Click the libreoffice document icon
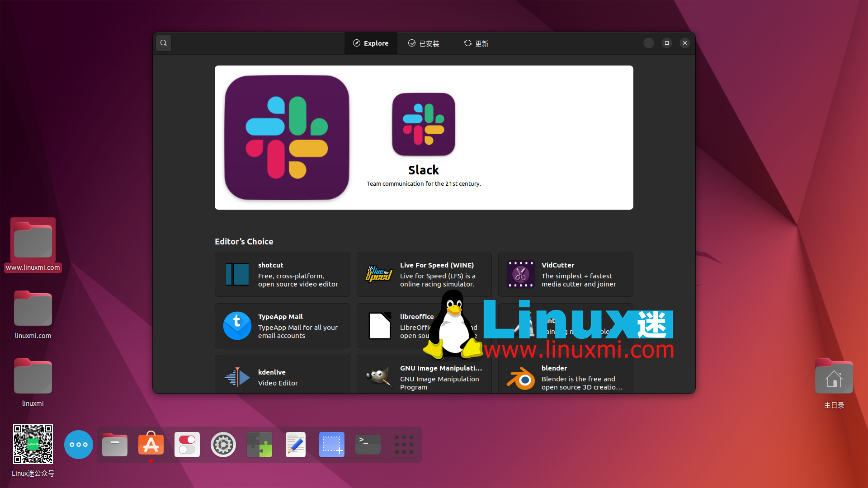This screenshot has height=488, width=868. tap(380, 326)
